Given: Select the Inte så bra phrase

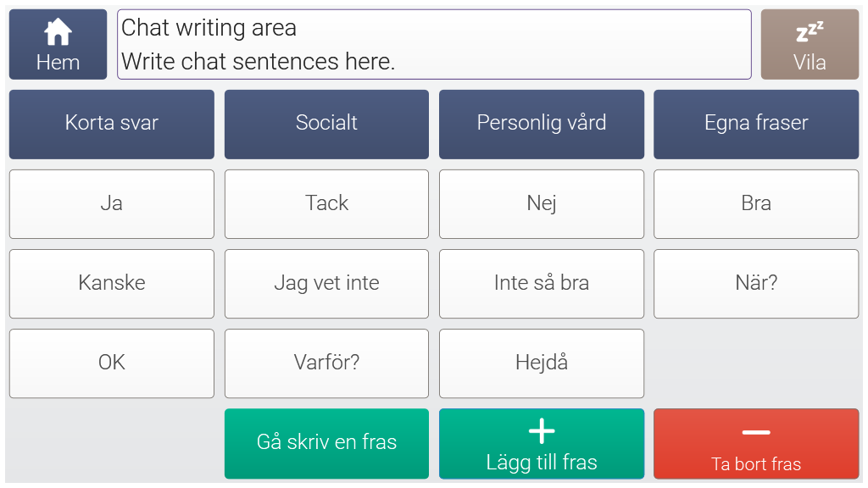Looking at the screenshot, I should [542, 283].
